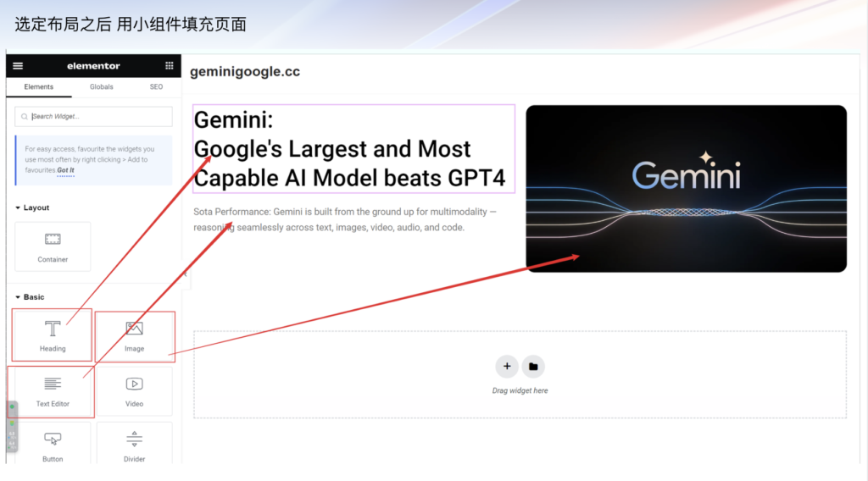Select the Video widget
Screen dimensions: 868x481
click(134, 391)
